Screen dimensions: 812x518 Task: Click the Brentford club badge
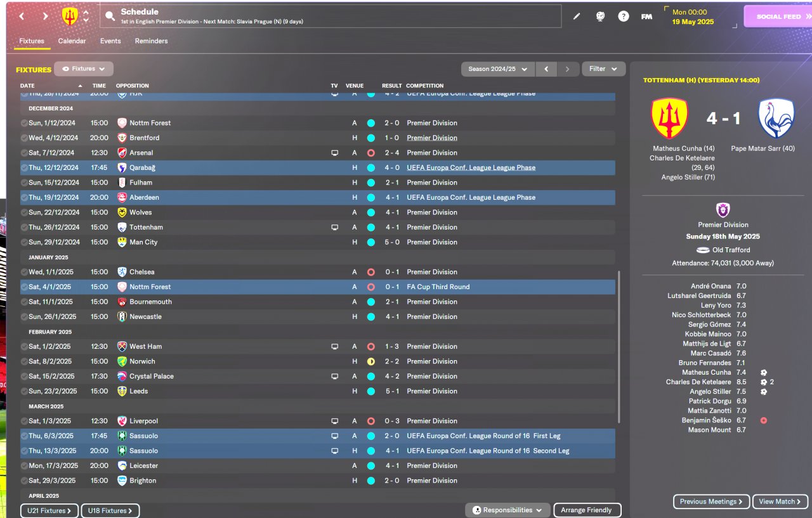click(x=122, y=138)
